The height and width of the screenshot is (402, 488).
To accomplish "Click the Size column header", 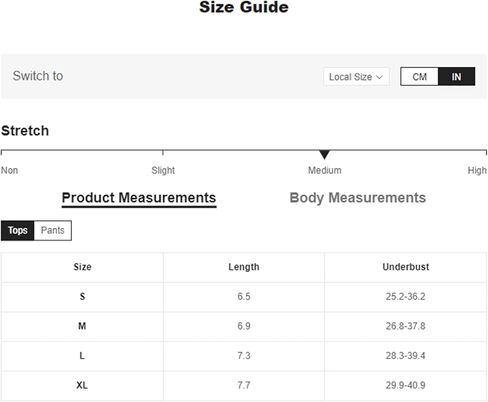I will pos(82,267).
